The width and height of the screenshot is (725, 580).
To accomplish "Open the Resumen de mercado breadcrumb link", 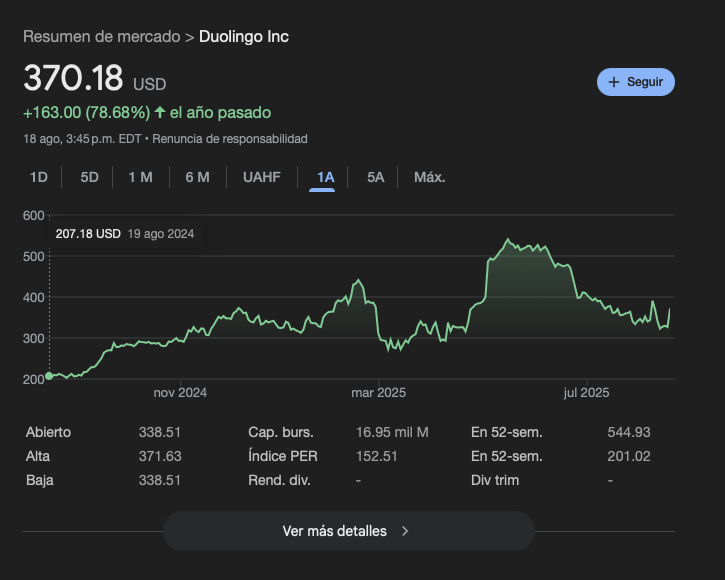I will coord(102,37).
